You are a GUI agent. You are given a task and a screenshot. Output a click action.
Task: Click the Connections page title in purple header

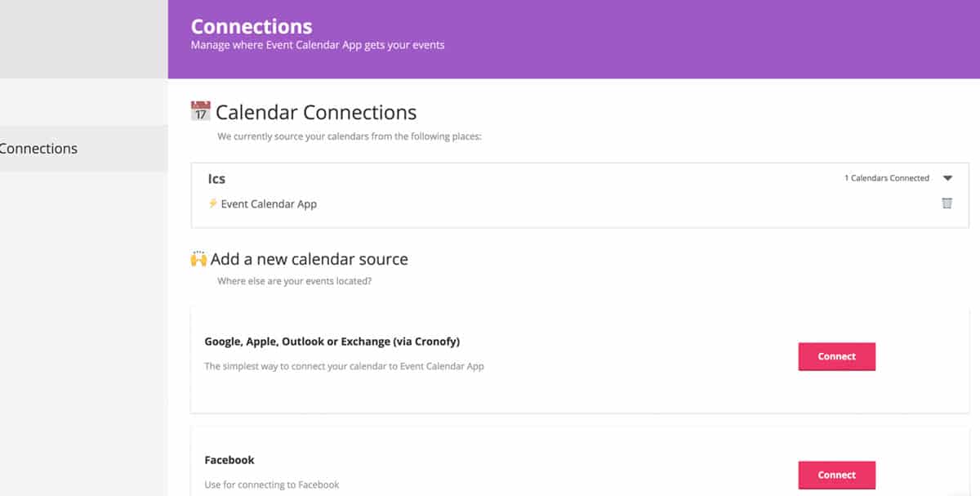[252, 26]
